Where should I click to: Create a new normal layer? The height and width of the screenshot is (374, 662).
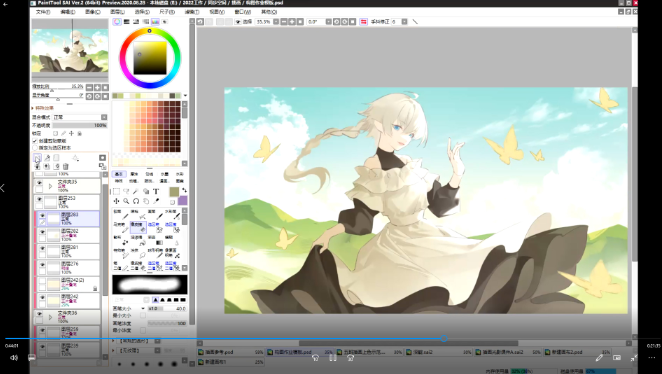pyautogui.click(x=37, y=158)
